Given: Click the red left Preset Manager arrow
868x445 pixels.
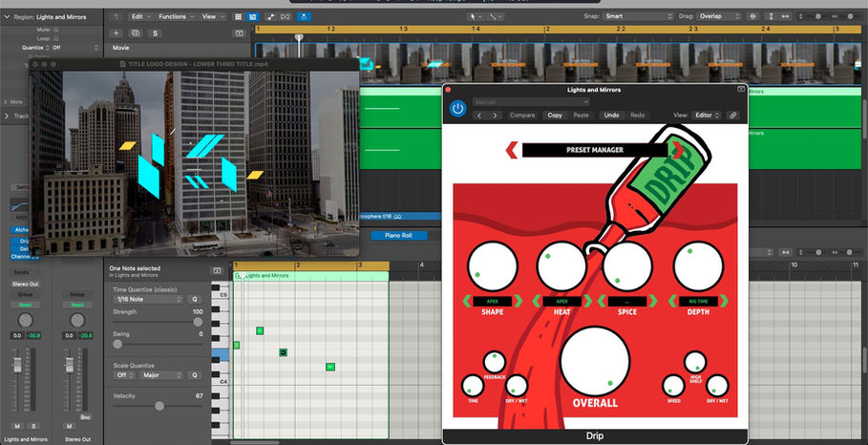Looking at the screenshot, I should (x=512, y=150).
